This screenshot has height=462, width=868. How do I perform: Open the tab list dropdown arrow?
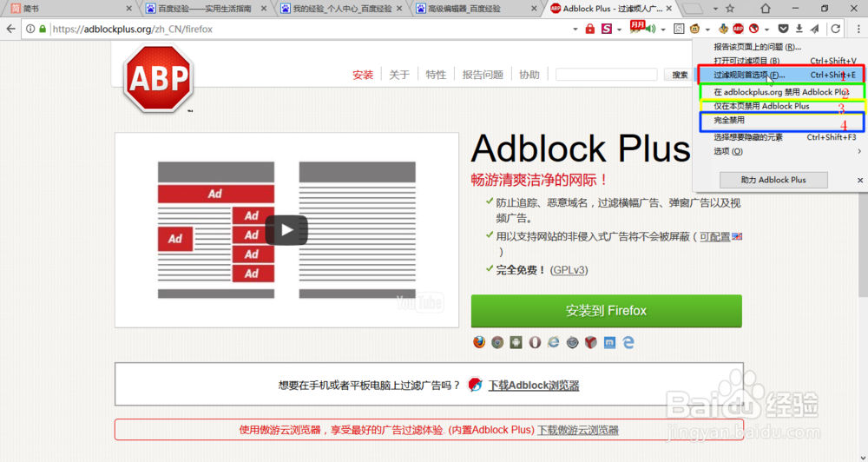[715, 9]
